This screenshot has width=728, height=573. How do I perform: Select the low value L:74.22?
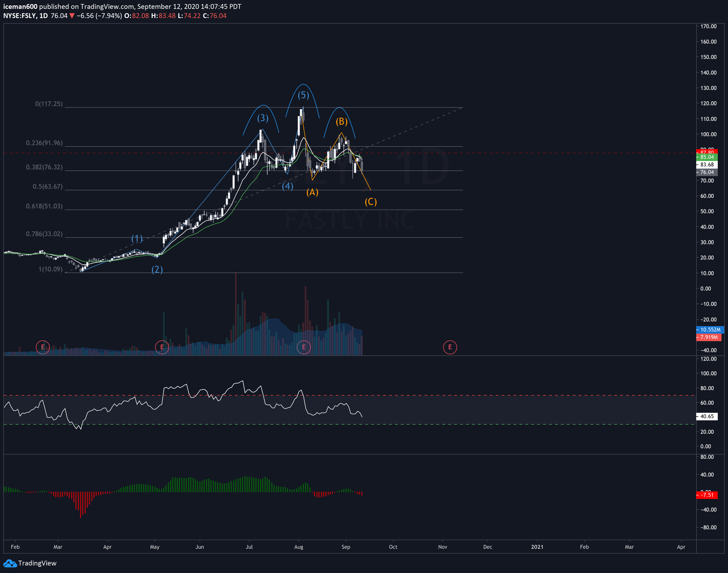189,16
